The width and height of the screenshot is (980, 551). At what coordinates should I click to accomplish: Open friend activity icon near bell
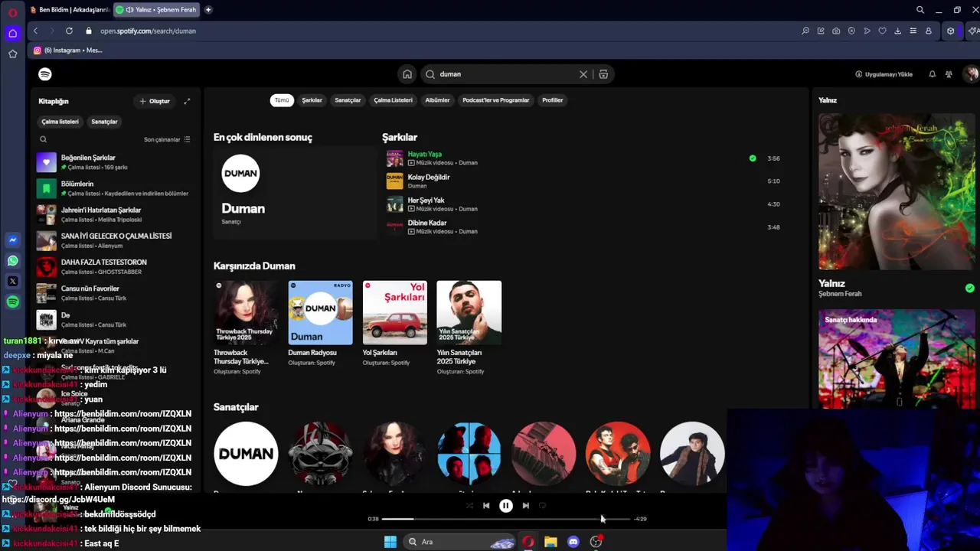point(949,74)
